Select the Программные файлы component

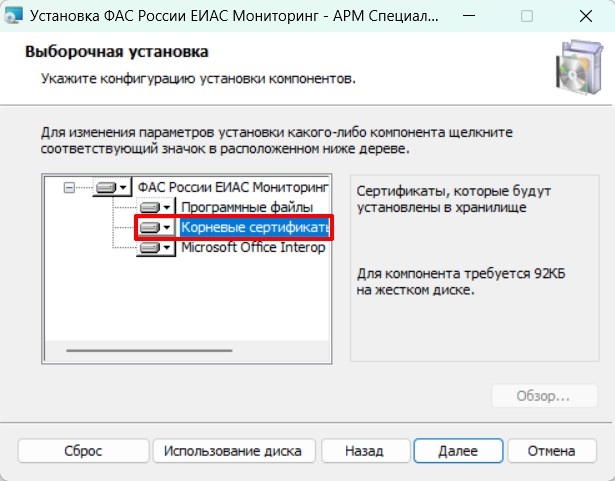pyautogui.click(x=247, y=207)
